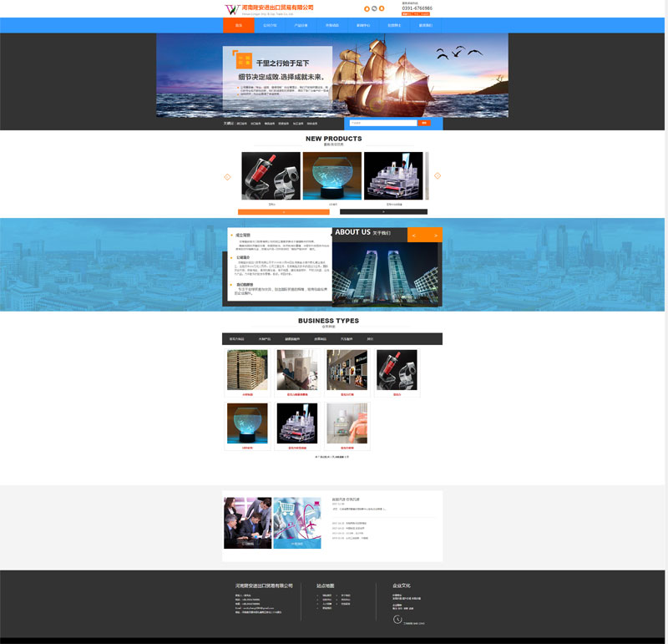Open the wooden pallets thumbnail in Business Types

pos(247,370)
